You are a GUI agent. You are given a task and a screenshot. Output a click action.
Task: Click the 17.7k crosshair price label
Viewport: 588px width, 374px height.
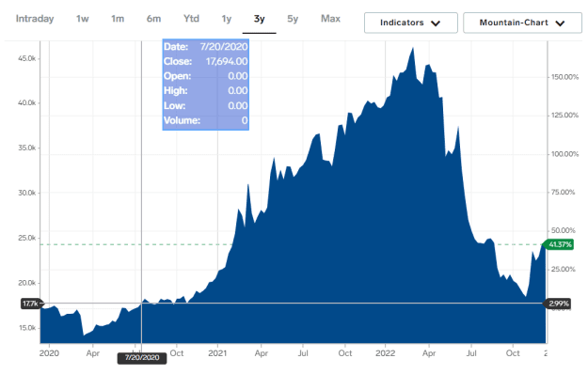pos(31,304)
